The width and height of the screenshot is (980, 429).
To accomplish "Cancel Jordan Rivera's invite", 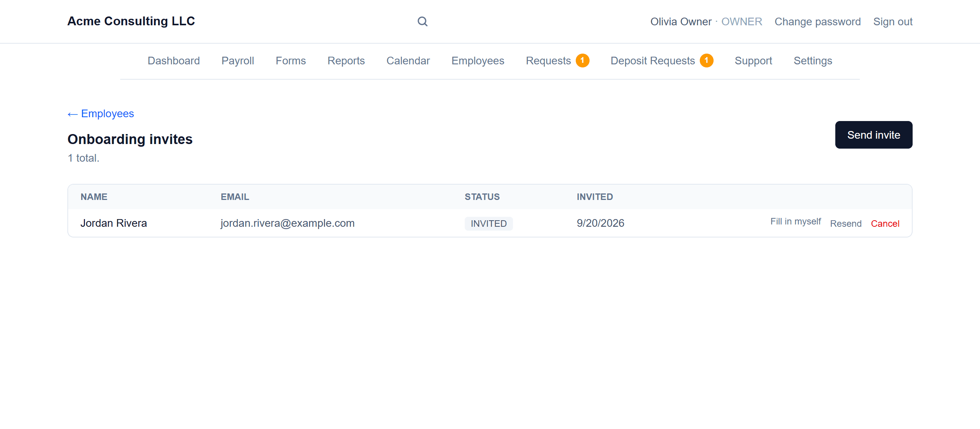I will click(885, 224).
